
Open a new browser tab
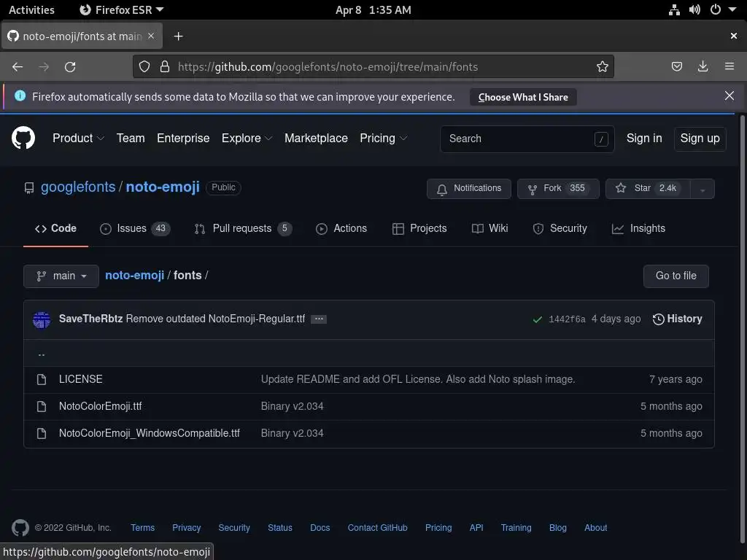pyautogui.click(x=178, y=36)
